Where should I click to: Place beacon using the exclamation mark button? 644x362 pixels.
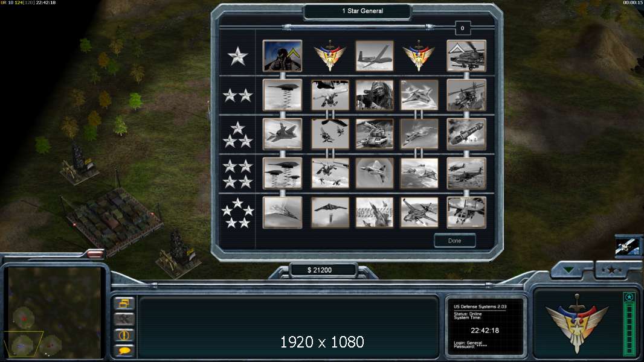pyautogui.click(x=124, y=335)
